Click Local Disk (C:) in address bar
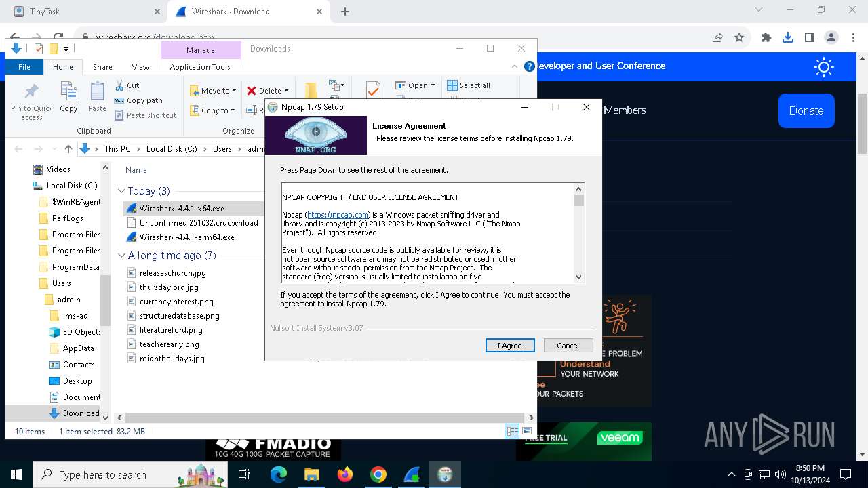Viewport: 868px width, 488px height. [172, 149]
